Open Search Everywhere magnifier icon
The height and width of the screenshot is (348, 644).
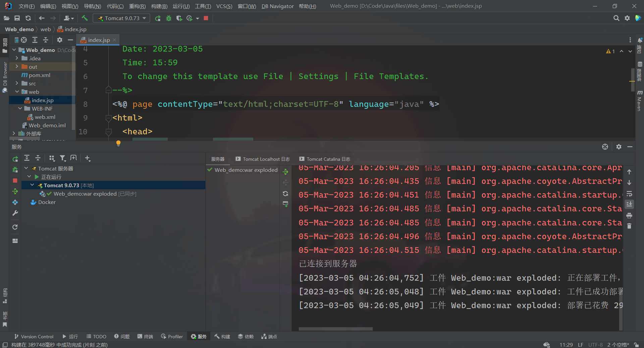[x=616, y=18]
